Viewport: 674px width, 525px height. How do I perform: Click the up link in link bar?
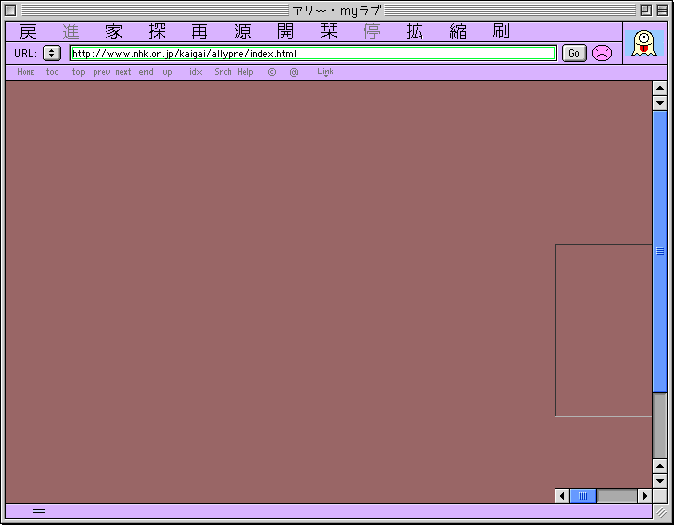coord(167,72)
